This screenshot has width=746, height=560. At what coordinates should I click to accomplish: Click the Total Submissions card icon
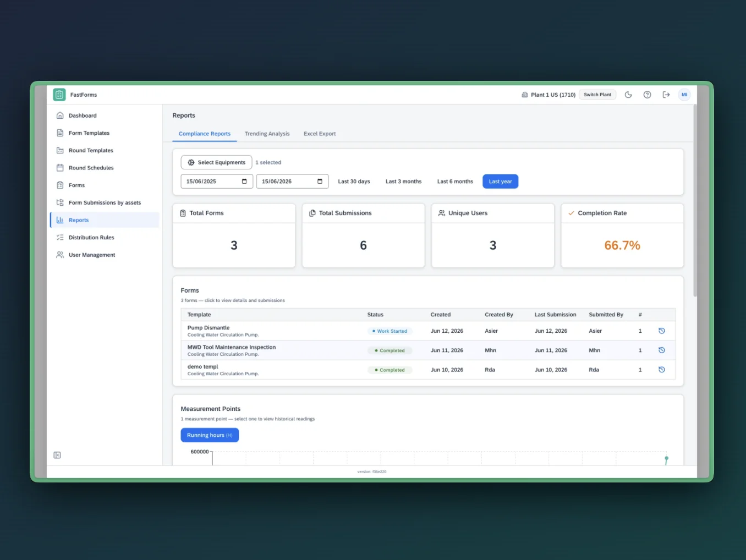(312, 213)
